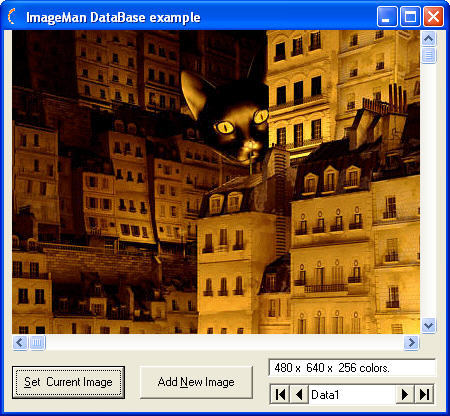Minimize the ImageMan DataBase example window
This screenshot has width=450, height=416.
coord(387,16)
